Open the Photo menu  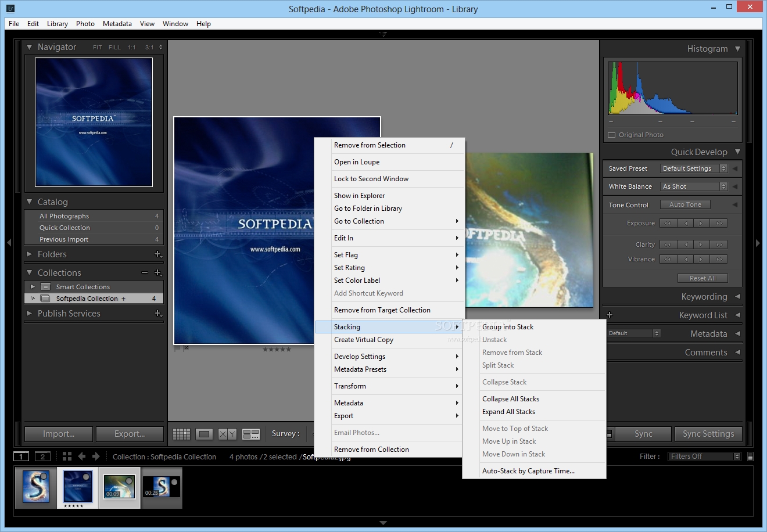(x=85, y=24)
